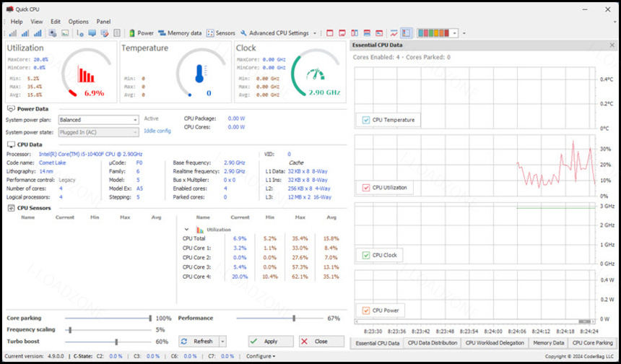Click the CPU Data section monitor icon
This screenshot has width=621, height=364.
pos(11,144)
